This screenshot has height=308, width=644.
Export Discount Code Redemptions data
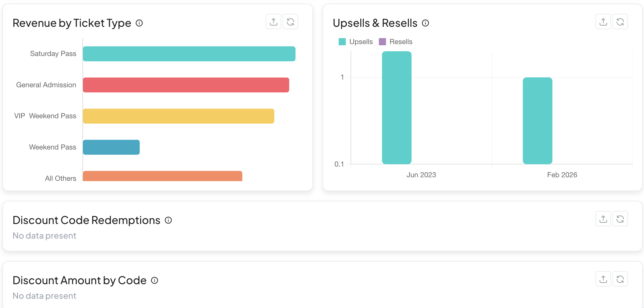coord(603,219)
